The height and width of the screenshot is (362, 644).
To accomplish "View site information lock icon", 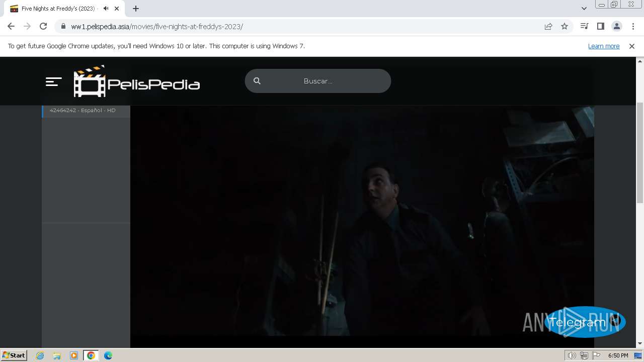I will (x=63, y=26).
